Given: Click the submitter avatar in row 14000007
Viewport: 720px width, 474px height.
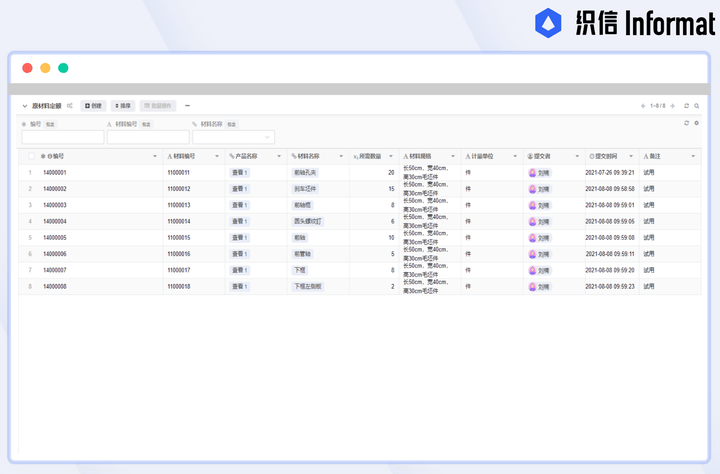Looking at the screenshot, I should (533, 271).
